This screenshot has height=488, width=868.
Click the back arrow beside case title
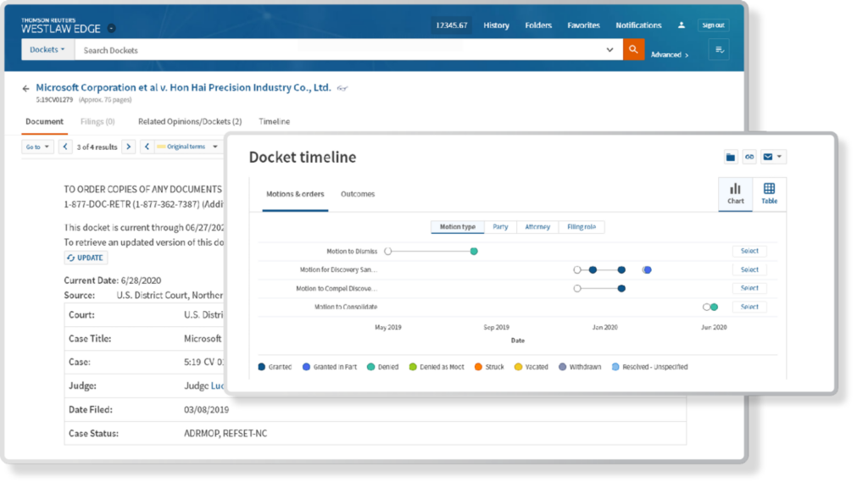coord(26,88)
